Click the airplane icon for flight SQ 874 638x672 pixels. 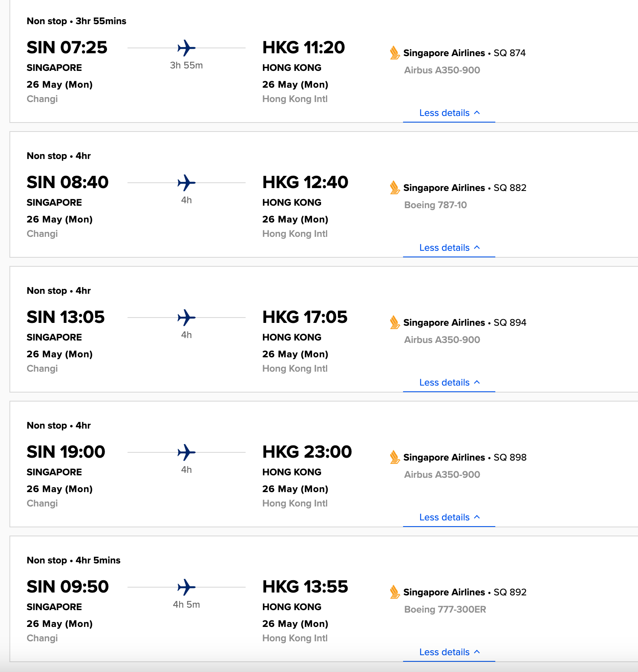coord(187,48)
